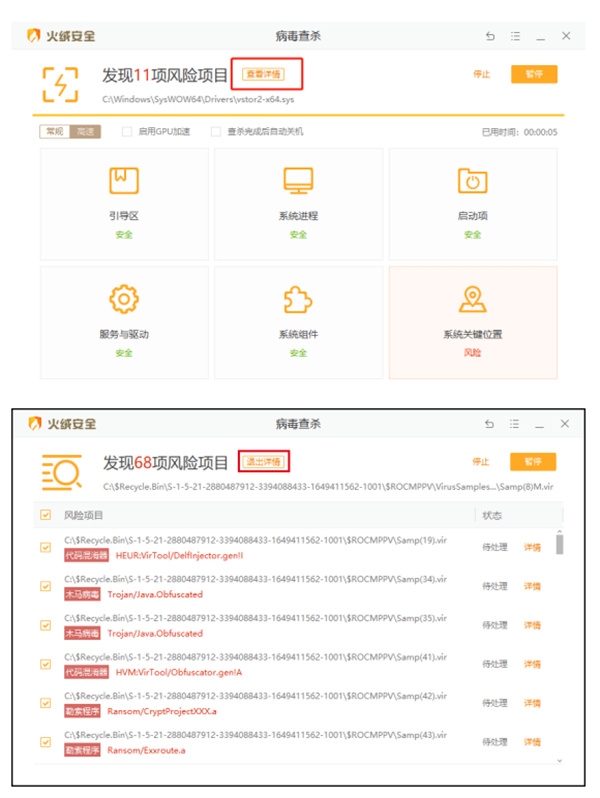Click the magnifier list icon beside 发现68项风险项目
The image size is (600, 798).
tap(62, 472)
